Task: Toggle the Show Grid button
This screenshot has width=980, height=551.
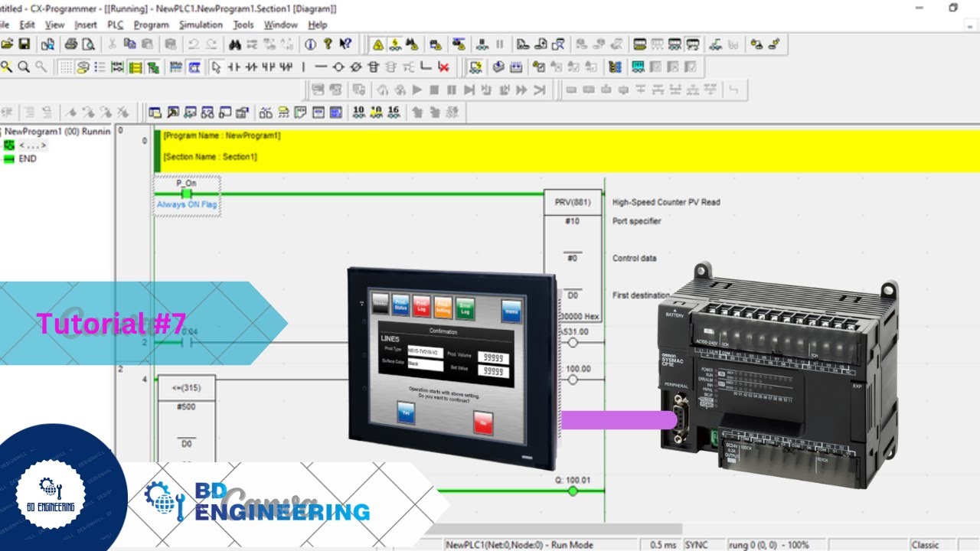Action: click(x=66, y=67)
